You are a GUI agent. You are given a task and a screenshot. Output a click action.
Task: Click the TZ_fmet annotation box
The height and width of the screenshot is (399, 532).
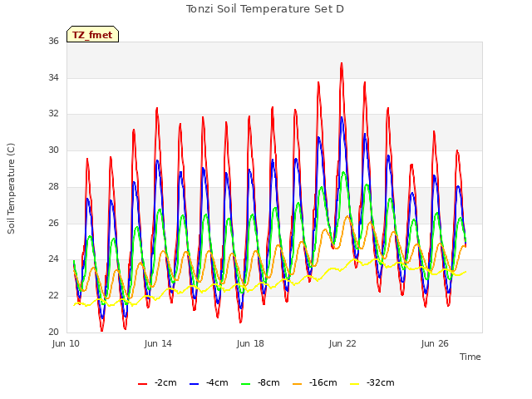[92, 34]
